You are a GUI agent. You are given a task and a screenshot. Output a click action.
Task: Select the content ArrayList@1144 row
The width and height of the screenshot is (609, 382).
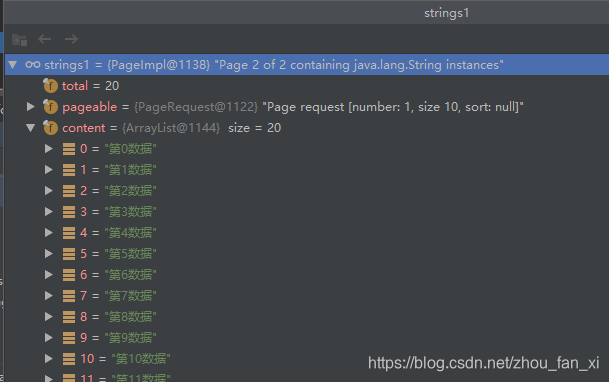point(307,127)
